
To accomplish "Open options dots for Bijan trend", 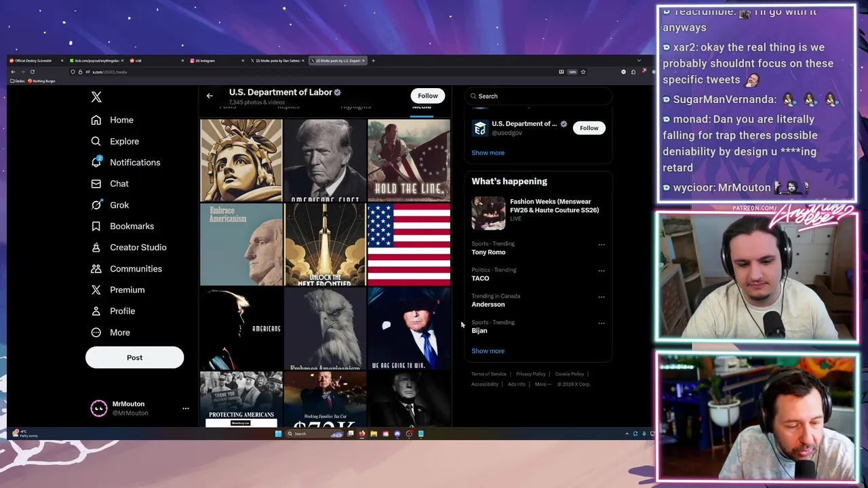I will [x=601, y=323].
